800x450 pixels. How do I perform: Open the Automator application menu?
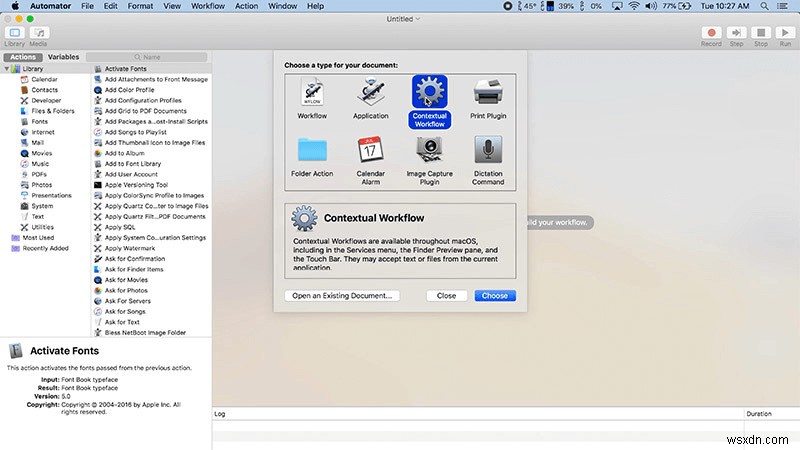pyautogui.click(x=51, y=6)
